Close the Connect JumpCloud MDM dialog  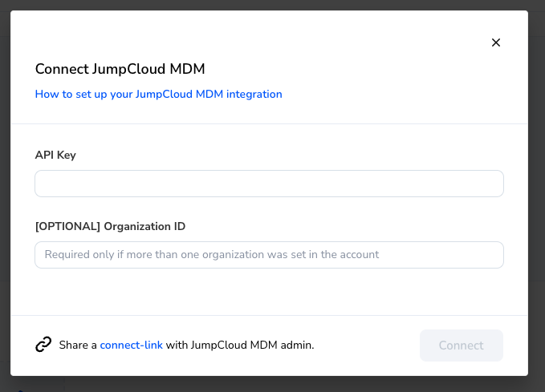496,42
